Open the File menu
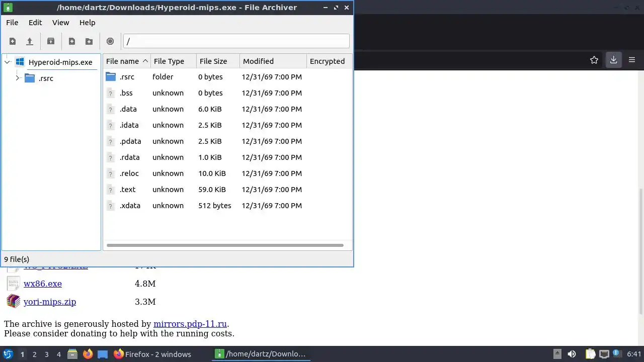This screenshot has width=644, height=362. [12, 23]
